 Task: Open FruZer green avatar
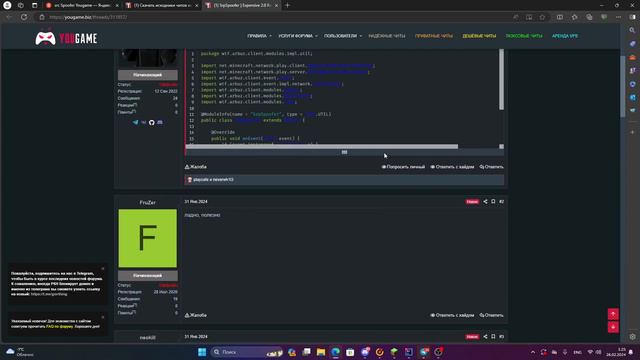point(147,238)
